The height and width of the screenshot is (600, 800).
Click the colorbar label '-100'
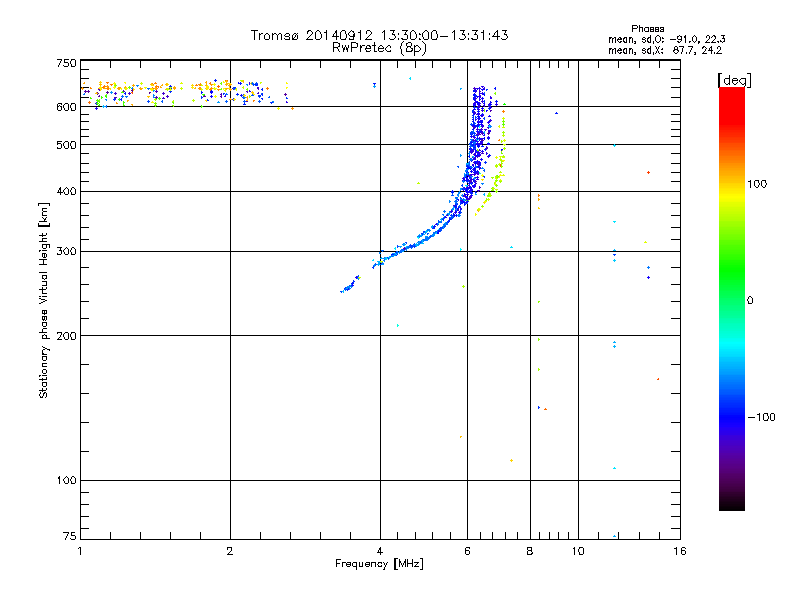[x=762, y=417]
